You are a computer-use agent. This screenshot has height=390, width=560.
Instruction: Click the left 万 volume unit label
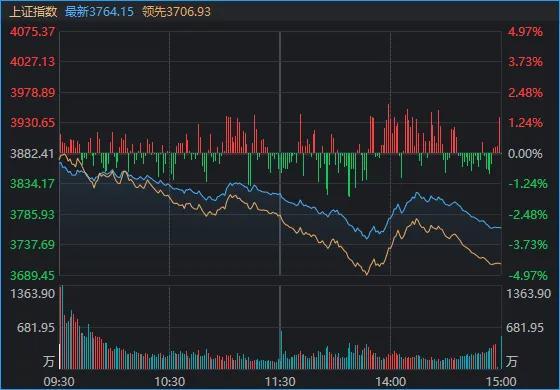49,361
